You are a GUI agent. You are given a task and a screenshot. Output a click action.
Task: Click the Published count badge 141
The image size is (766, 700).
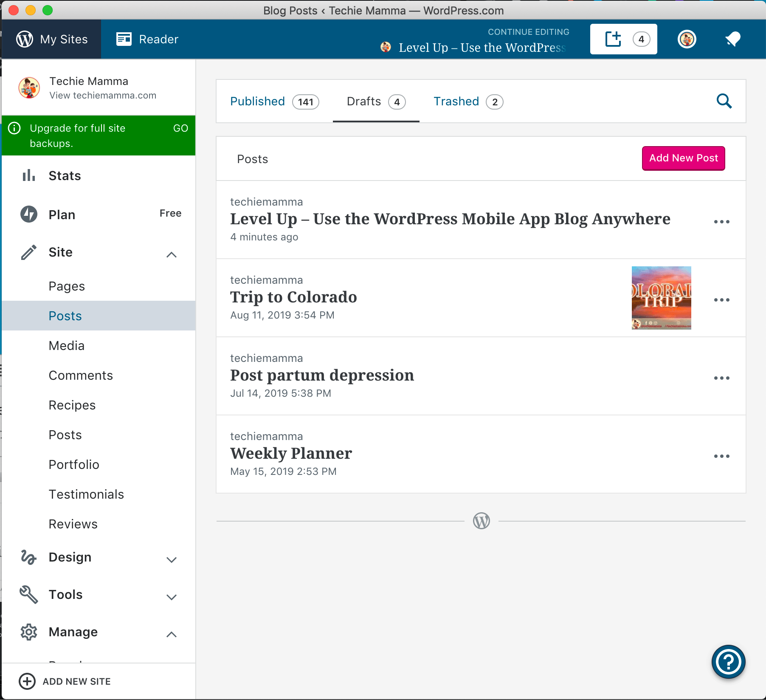306,102
